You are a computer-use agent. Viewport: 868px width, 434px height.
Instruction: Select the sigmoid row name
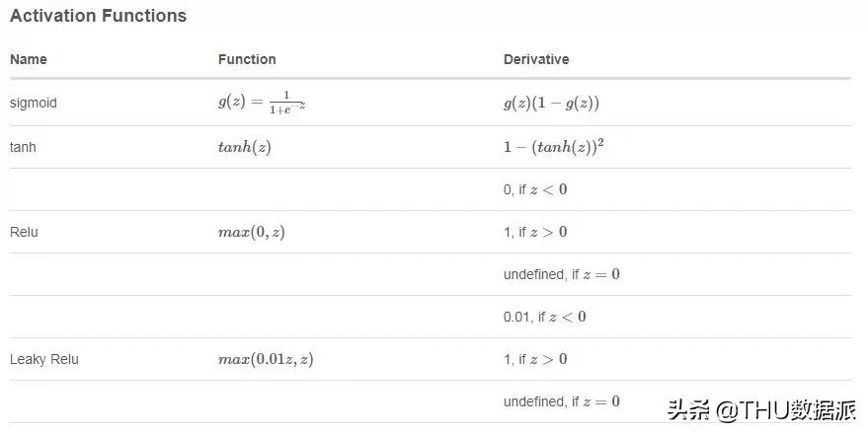[x=34, y=103]
